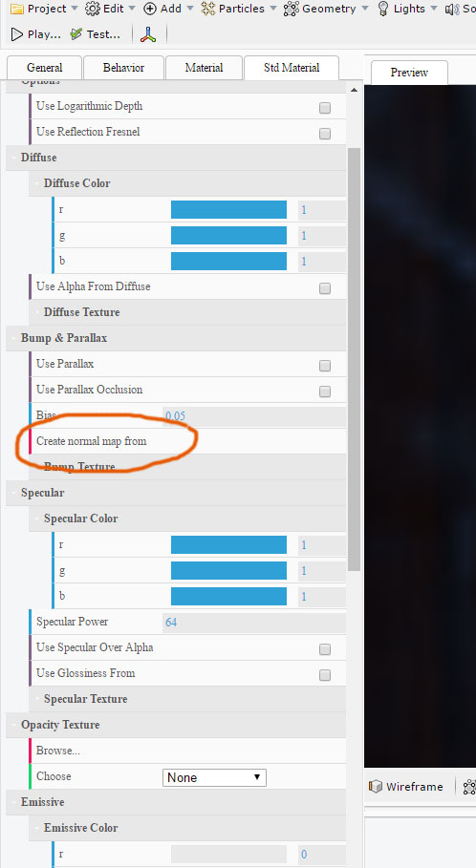Enable Use Parallax Occlusion checkbox
This screenshot has width=476, height=868.
325,392
